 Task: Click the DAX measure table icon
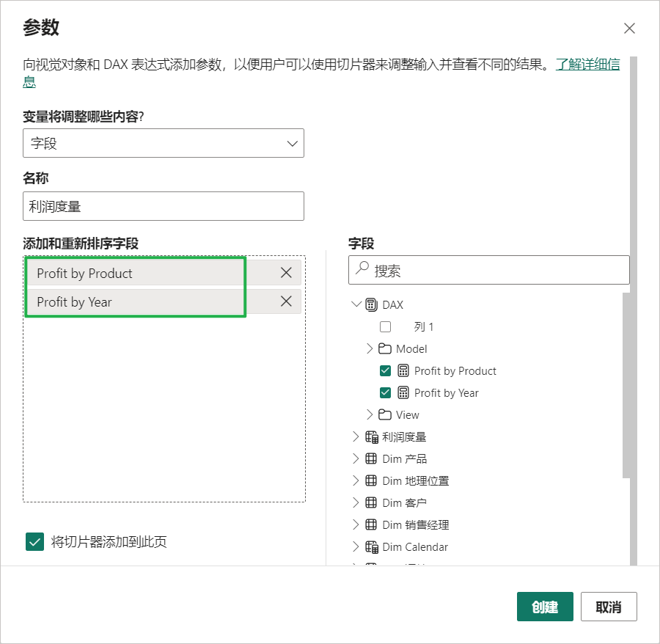(371, 304)
